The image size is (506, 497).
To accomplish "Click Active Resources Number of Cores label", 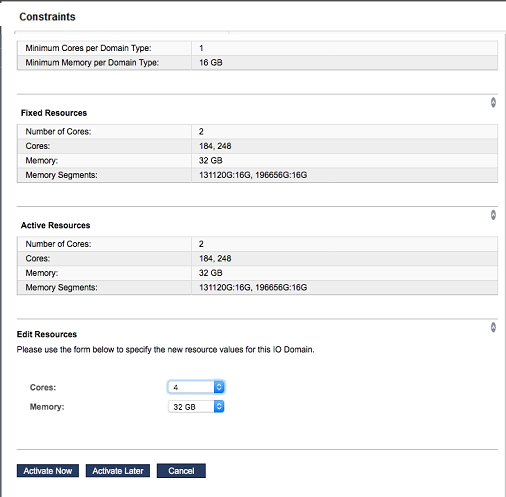I will pyautogui.click(x=58, y=244).
